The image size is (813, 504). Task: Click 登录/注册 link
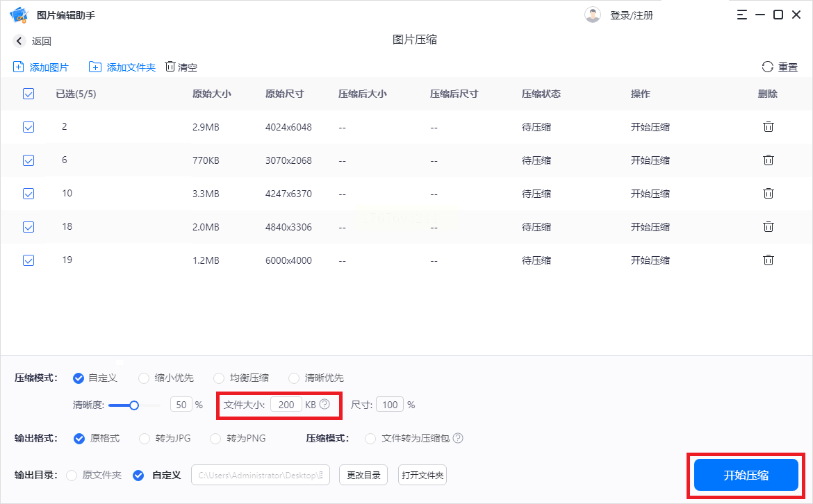(x=632, y=15)
